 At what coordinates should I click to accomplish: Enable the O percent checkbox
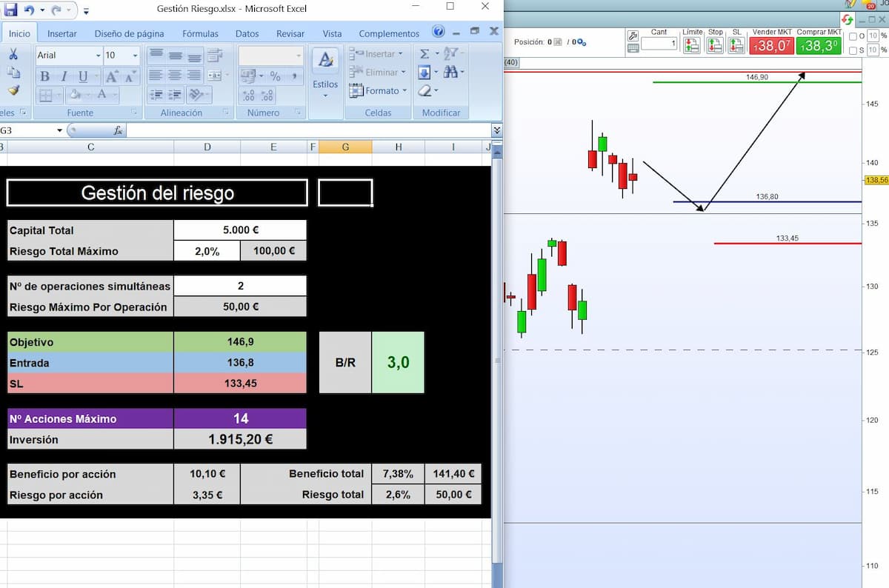coord(853,36)
